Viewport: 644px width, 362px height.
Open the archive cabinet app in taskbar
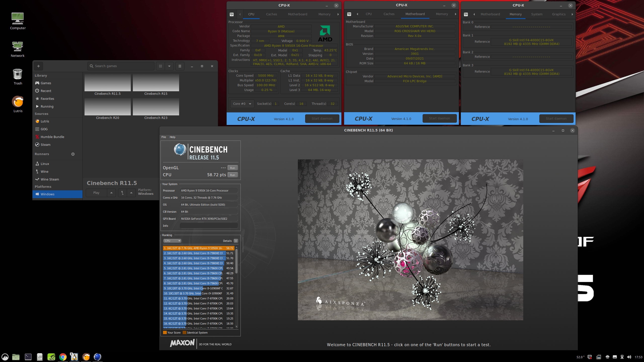[x=40, y=357]
